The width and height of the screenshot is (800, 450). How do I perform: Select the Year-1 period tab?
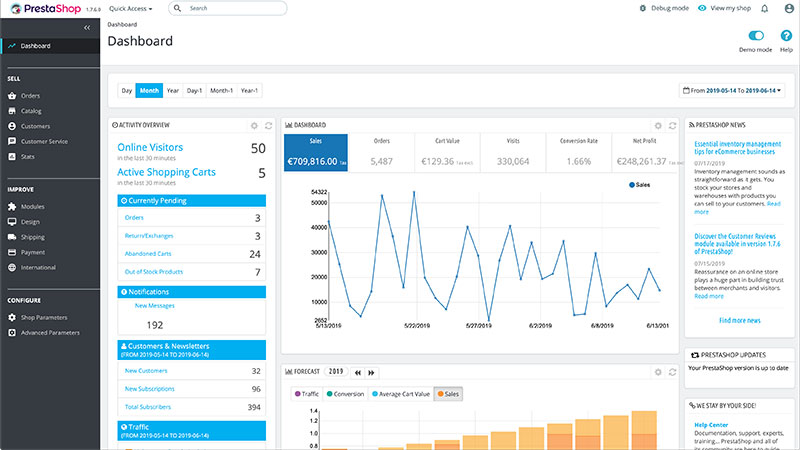point(249,90)
